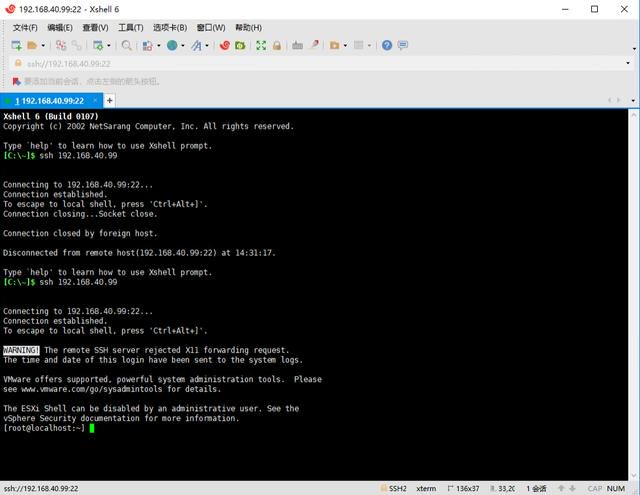Click the red arrow add-session icon
The width and height of the screenshot is (640, 495).
16,82
